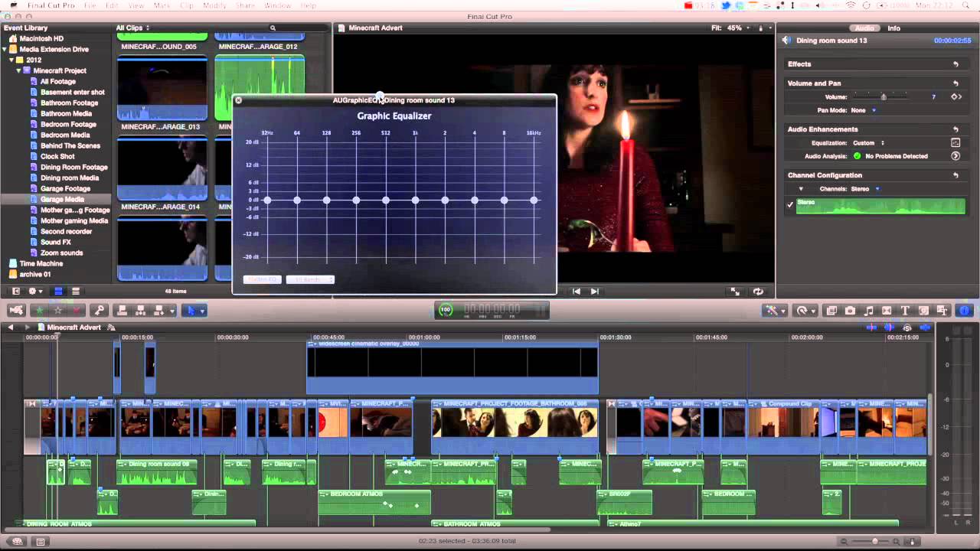Open the Modify menu
The width and height of the screenshot is (980, 551).
click(x=214, y=5)
